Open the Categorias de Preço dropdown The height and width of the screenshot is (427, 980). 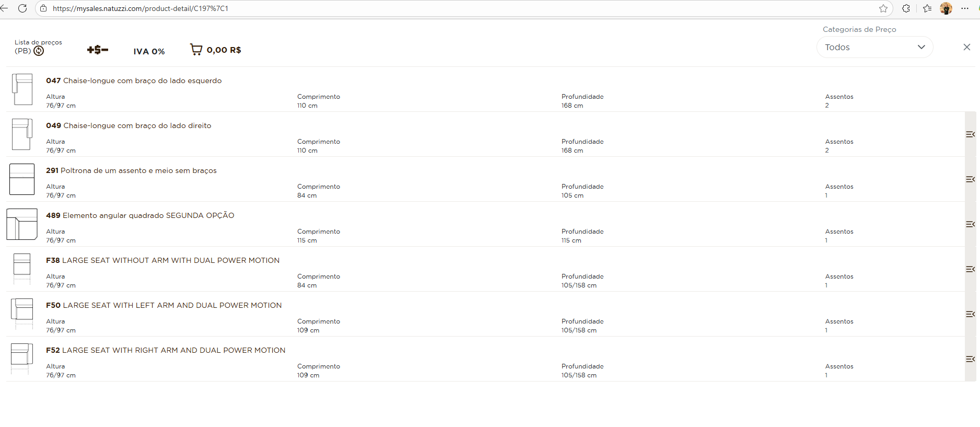click(x=874, y=47)
